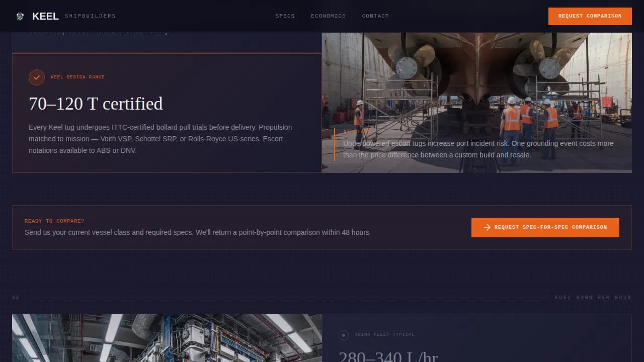Screen dimensions: 644x362
Task: Click the KEEL brand name
Action: point(45,16)
